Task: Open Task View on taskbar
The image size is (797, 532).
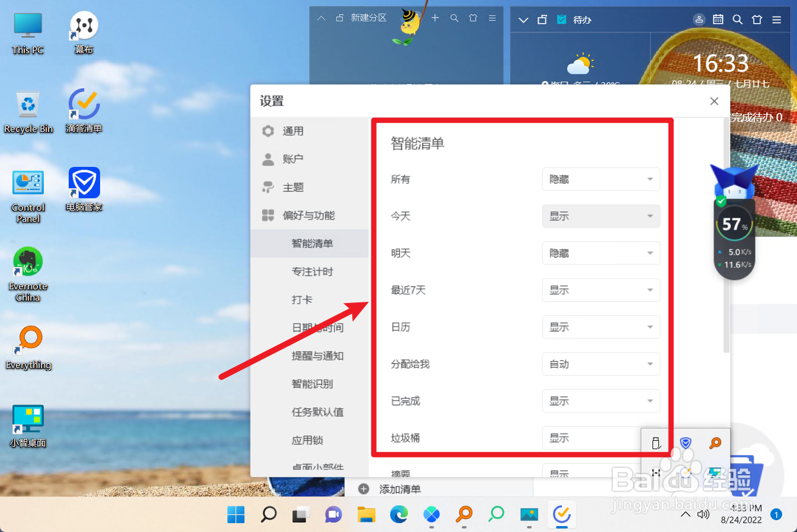Action: [301, 514]
